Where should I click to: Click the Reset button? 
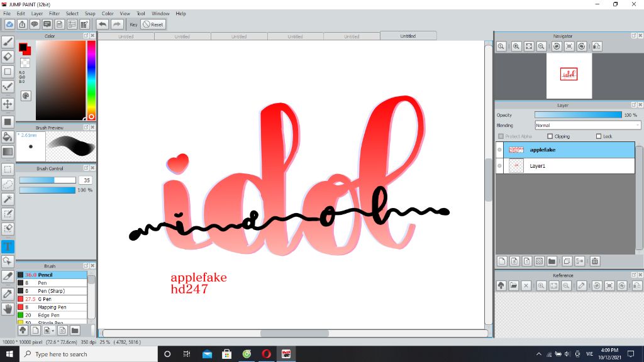[x=153, y=25]
